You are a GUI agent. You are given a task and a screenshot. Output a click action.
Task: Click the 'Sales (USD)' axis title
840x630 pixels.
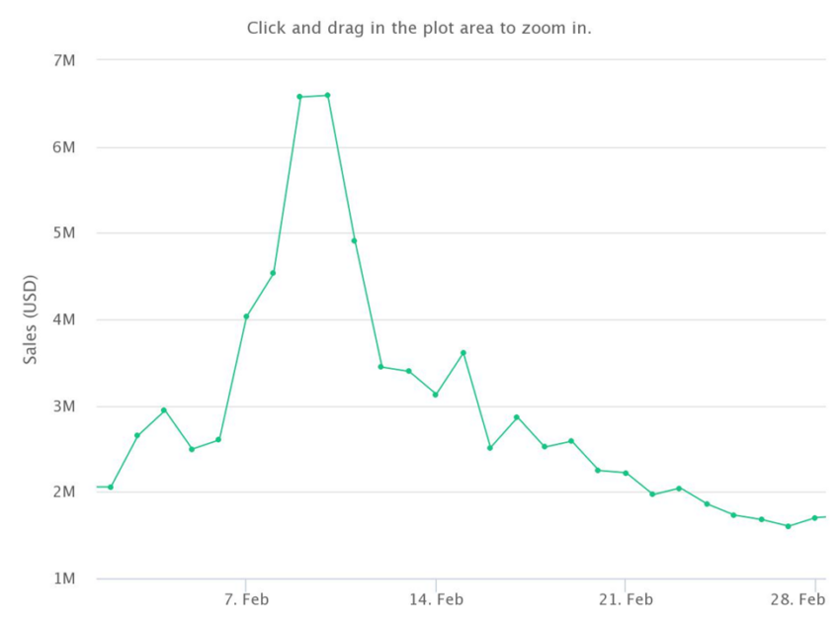[x=31, y=319]
